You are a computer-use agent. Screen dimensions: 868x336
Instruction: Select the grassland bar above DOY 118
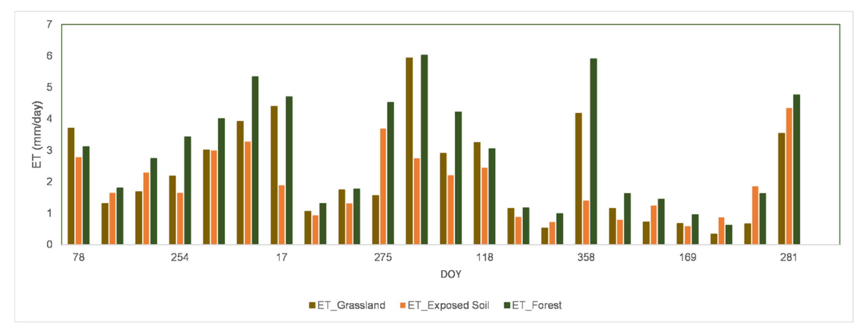477,193
